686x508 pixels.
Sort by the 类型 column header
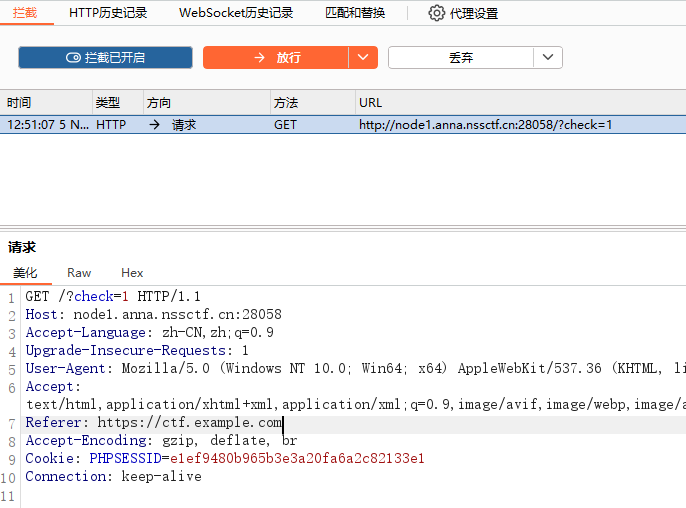coord(118,103)
